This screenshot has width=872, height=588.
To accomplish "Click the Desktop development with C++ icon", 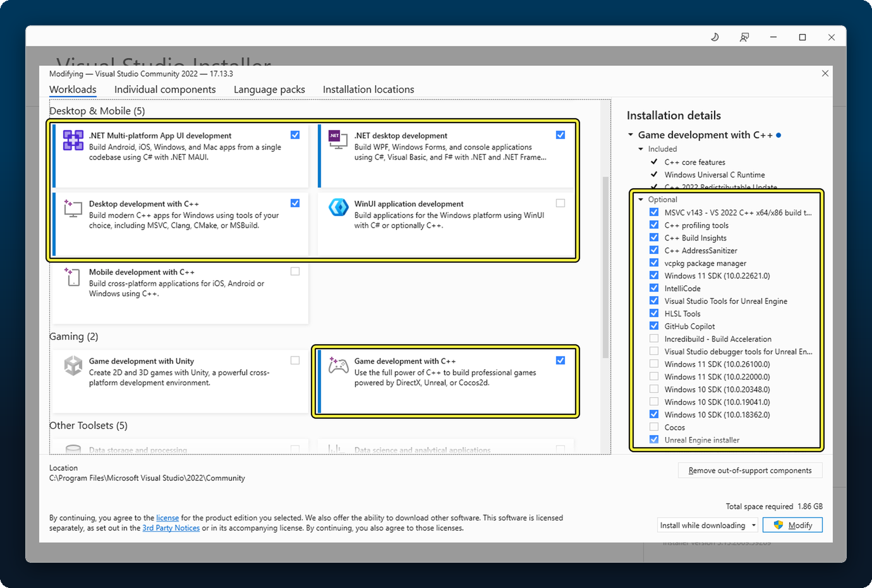I will tap(73, 208).
